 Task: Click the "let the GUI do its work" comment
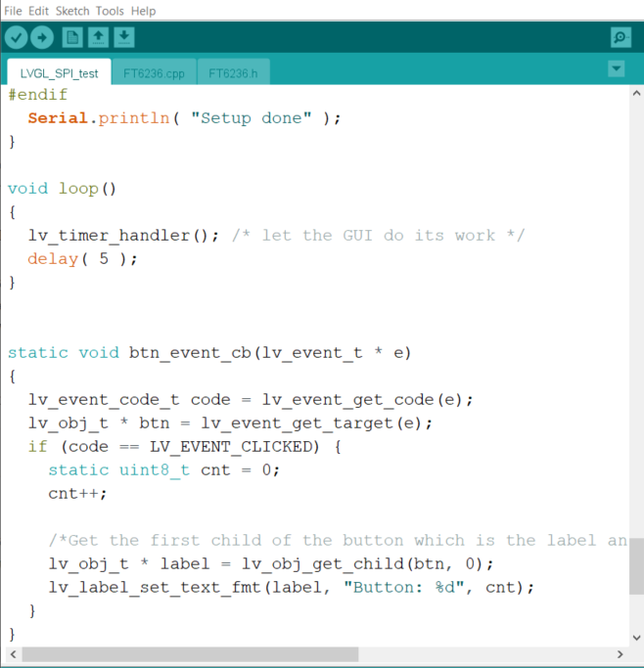[x=379, y=235]
